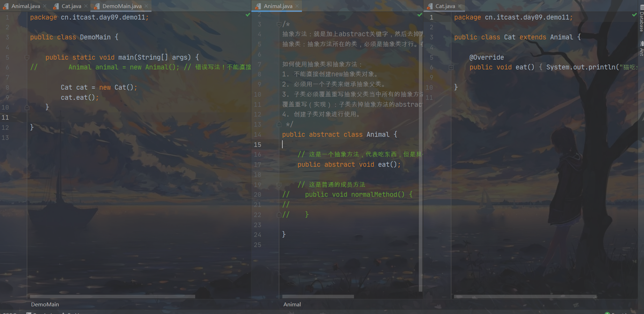
Task: Click line number 11 in the DemoMain gutter
Action: coord(5,118)
